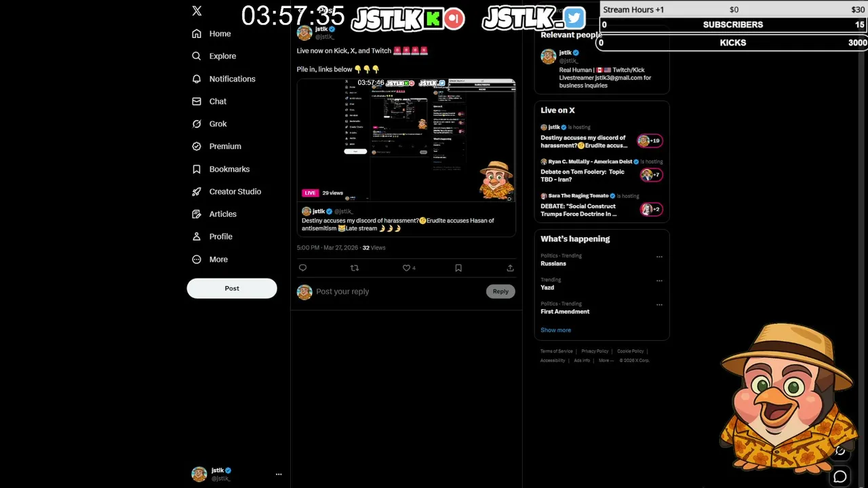The height and width of the screenshot is (488, 868).
Task: Select Creator Studio menu label
Action: click(235, 192)
